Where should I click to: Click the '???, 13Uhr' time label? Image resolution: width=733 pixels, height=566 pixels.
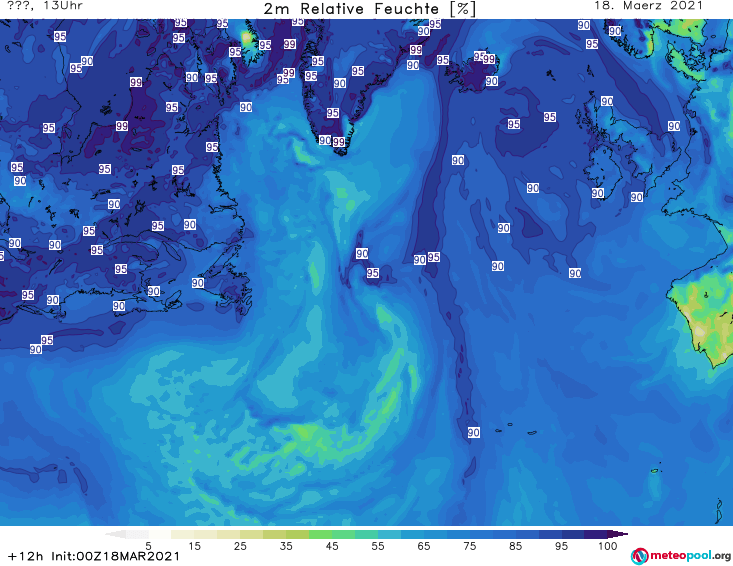tap(45, 6)
